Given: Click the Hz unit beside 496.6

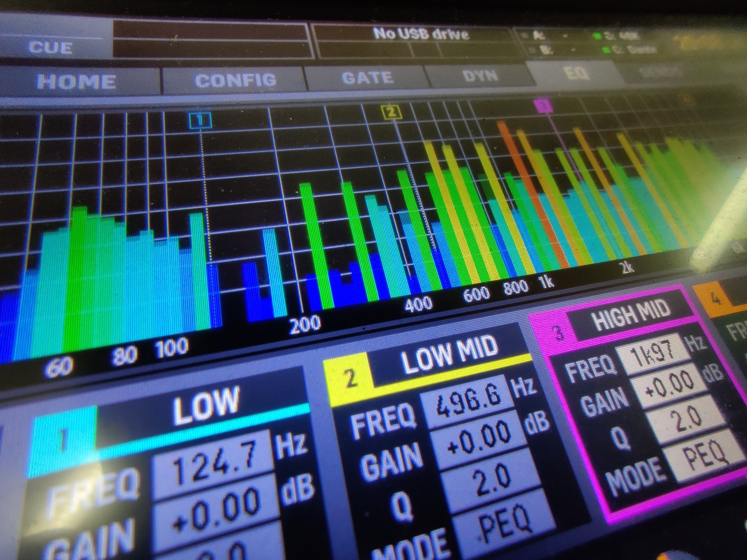Looking at the screenshot, I should tap(524, 387).
